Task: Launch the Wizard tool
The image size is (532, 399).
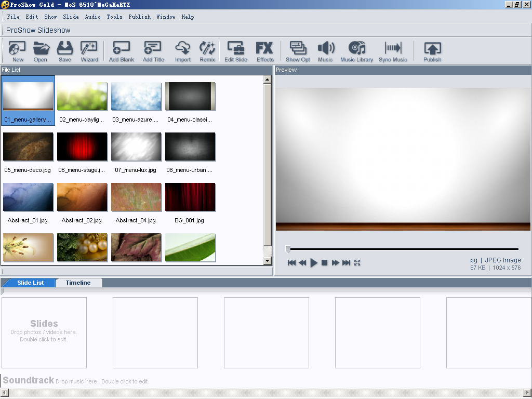Action: (x=89, y=51)
